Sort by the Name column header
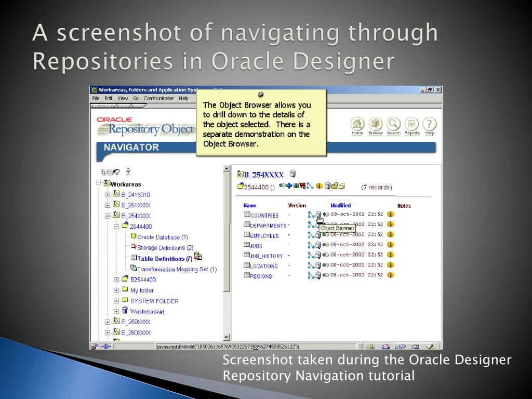Image resolution: width=532 pixels, height=399 pixels. pyautogui.click(x=250, y=205)
